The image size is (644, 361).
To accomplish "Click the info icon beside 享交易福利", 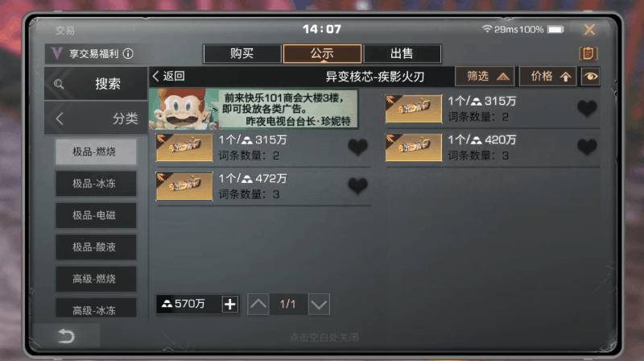I will (128, 53).
